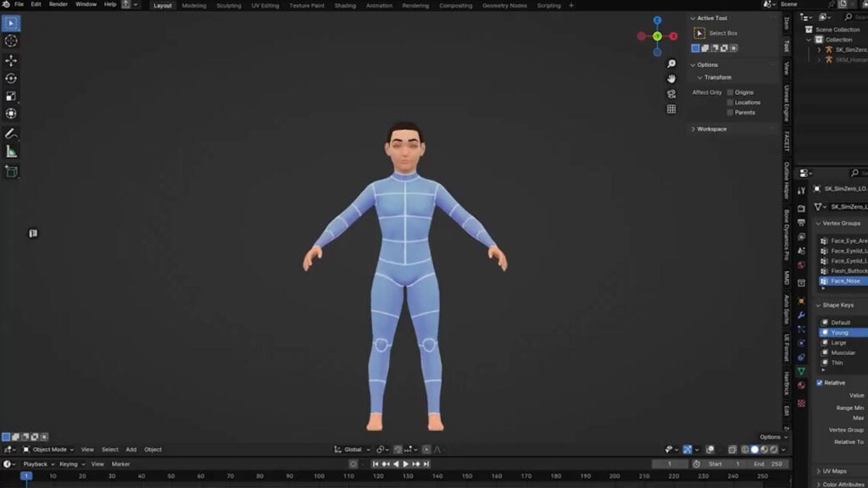Screen dimensions: 868x488
Task: Select the Muscular shape key
Action: 843,352
